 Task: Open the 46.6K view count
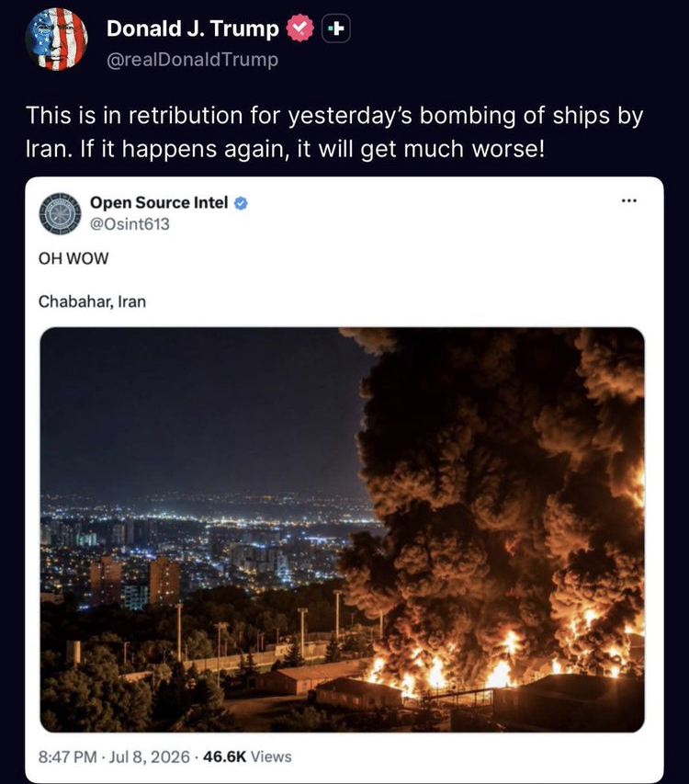pos(225,756)
